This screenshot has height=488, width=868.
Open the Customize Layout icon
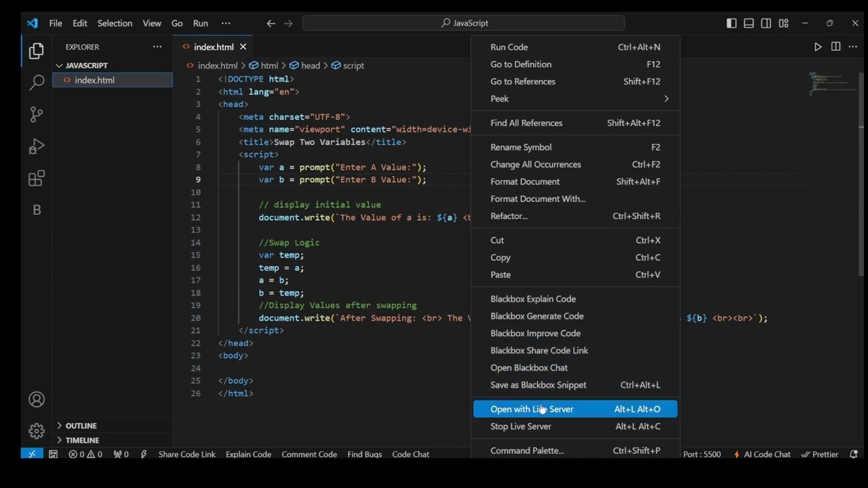pos(783,23)
